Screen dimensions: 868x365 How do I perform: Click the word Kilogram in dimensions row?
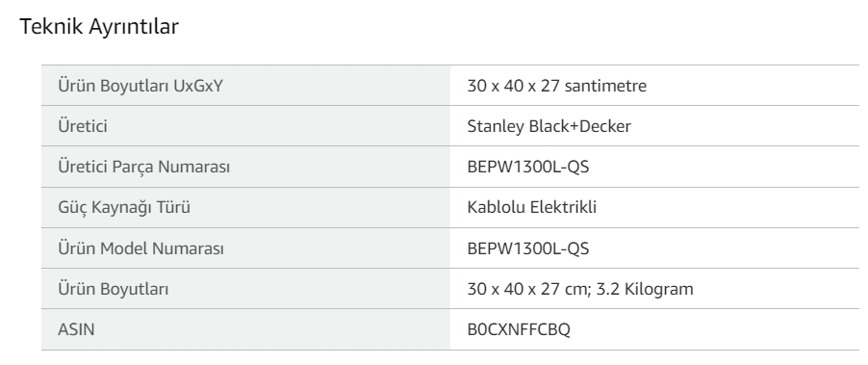(x=659, y=289)
